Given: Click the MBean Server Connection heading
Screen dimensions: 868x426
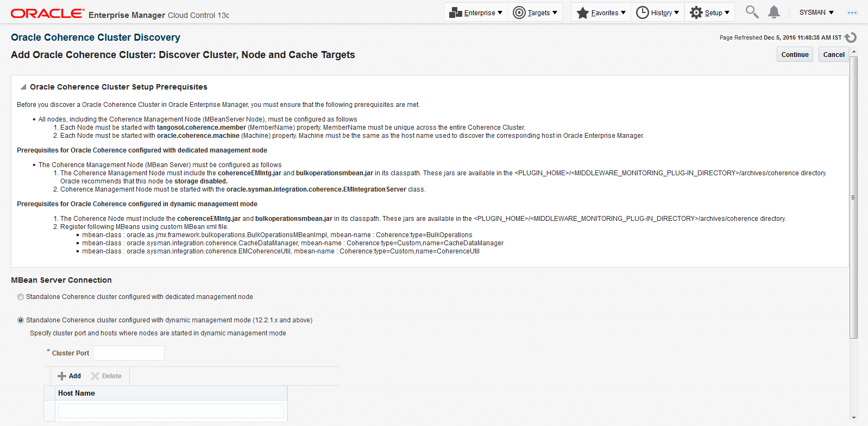Looking at the screenshot, I should 61,280.
